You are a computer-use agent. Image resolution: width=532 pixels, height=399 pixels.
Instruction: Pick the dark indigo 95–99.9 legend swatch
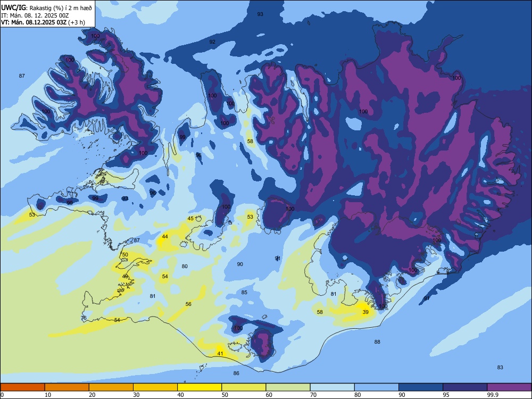click(465, 387)
